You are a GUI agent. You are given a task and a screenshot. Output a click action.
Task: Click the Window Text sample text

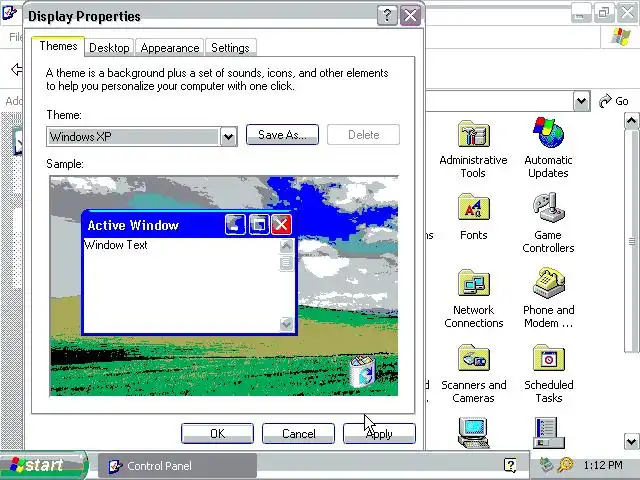pos(116,245)
